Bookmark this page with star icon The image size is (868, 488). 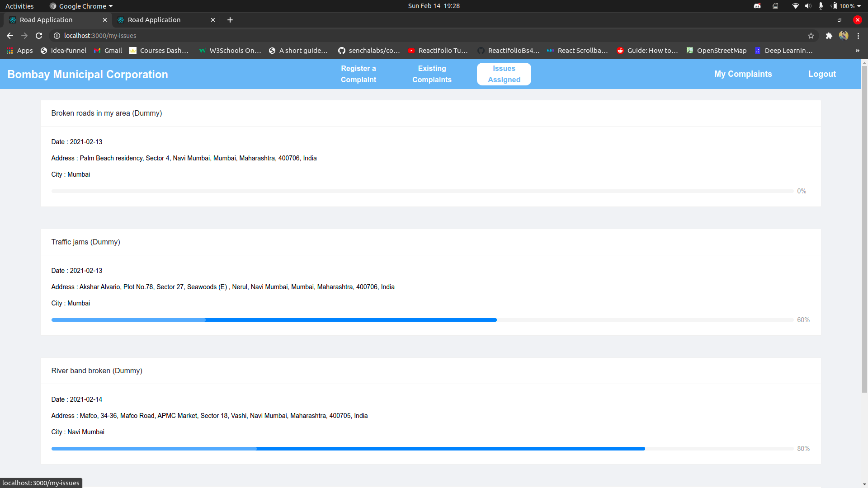[x=811, y=36]
